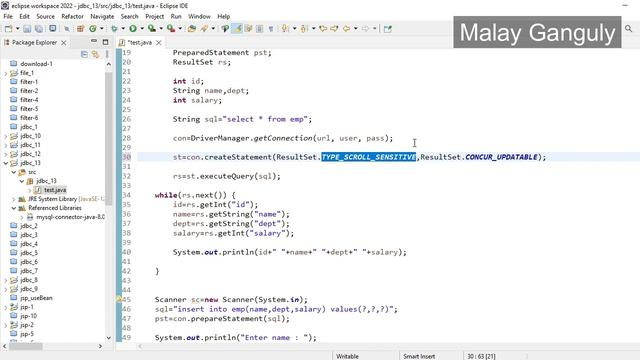Open the Navigate menu

coord(102,16)
